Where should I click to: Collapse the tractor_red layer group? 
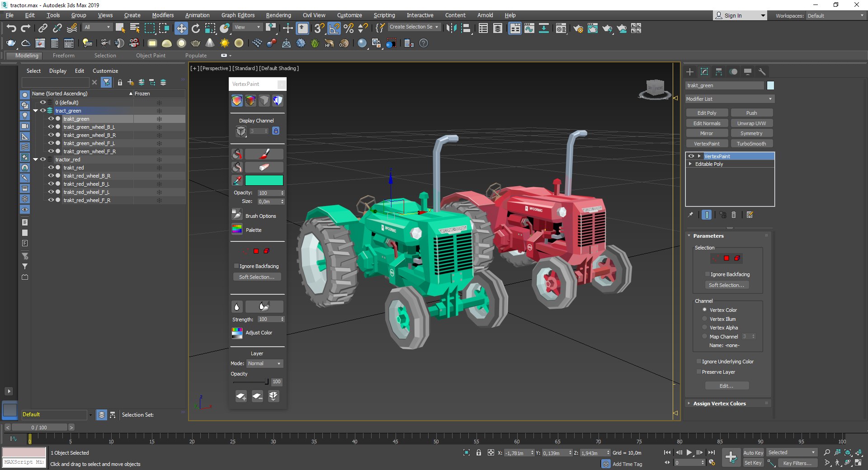[36, 160]
